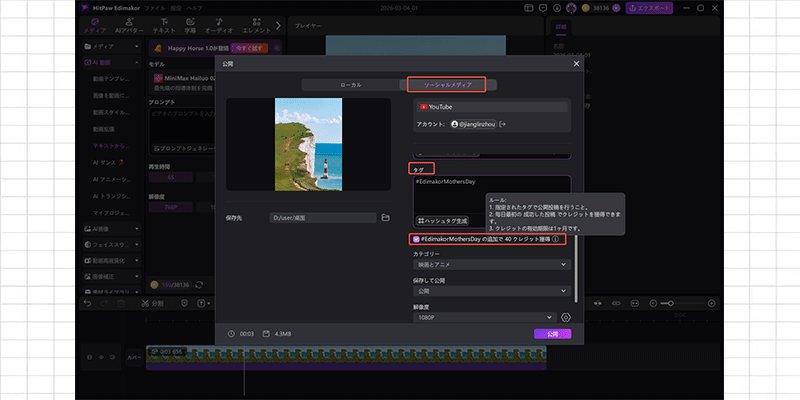Screen dimensions: 800x400
Task: Click the undo icon on timeline toolbar
Action: (x=88, y=303)
